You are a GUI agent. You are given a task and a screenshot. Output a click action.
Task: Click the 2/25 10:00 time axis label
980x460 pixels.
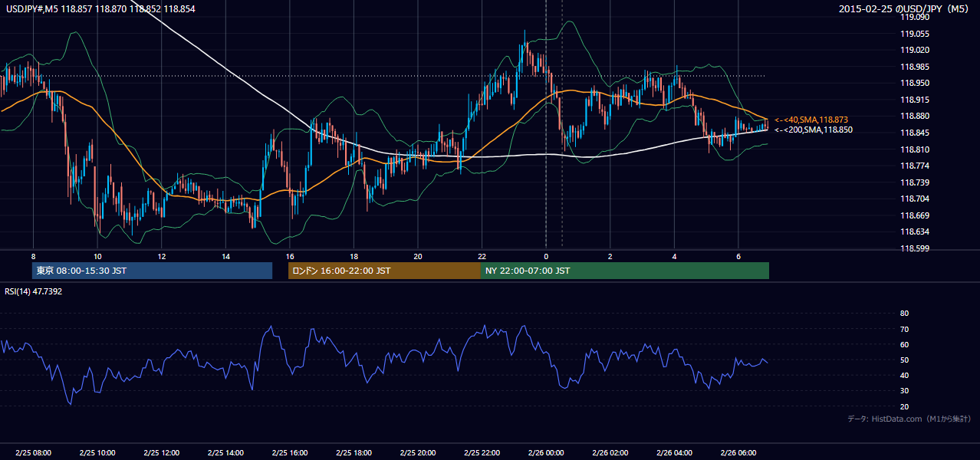pos(97,453)
